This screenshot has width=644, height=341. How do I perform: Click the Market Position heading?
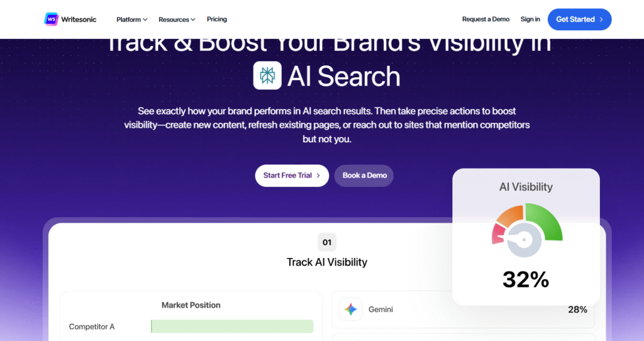click(191, 305)
